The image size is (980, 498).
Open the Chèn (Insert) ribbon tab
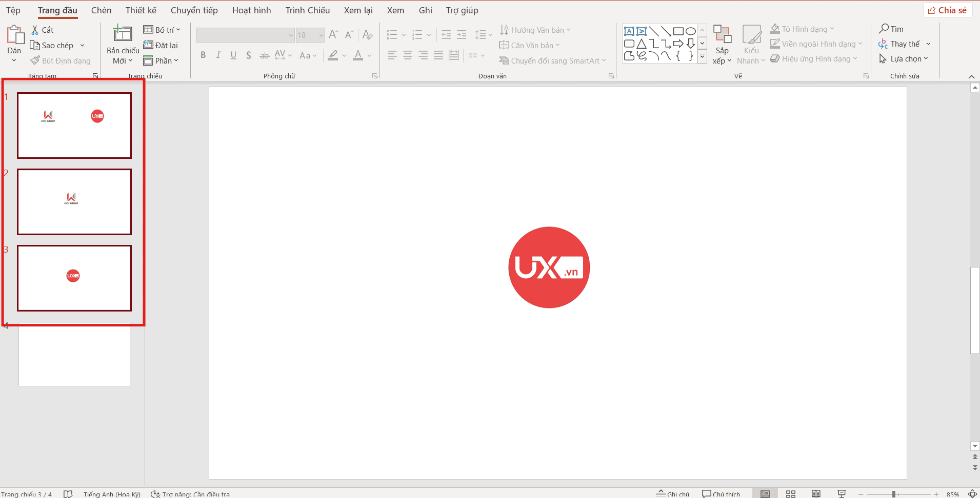click(x=101, y=10)
